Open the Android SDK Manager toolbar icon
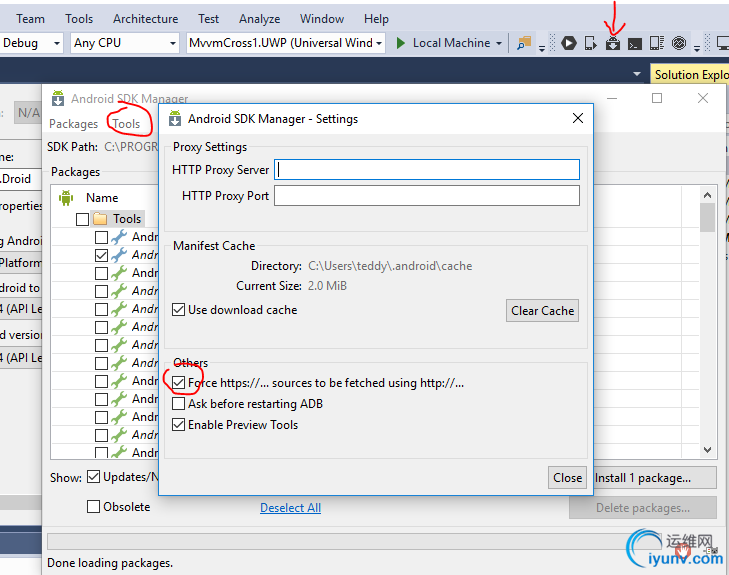The image size is (729, 575). click(x=613, y=43)
